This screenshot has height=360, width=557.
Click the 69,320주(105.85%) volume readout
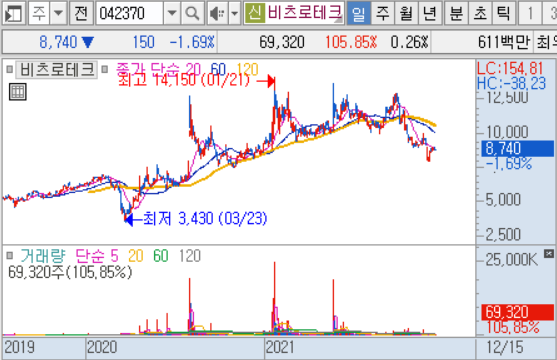click(x=70, y=272)
